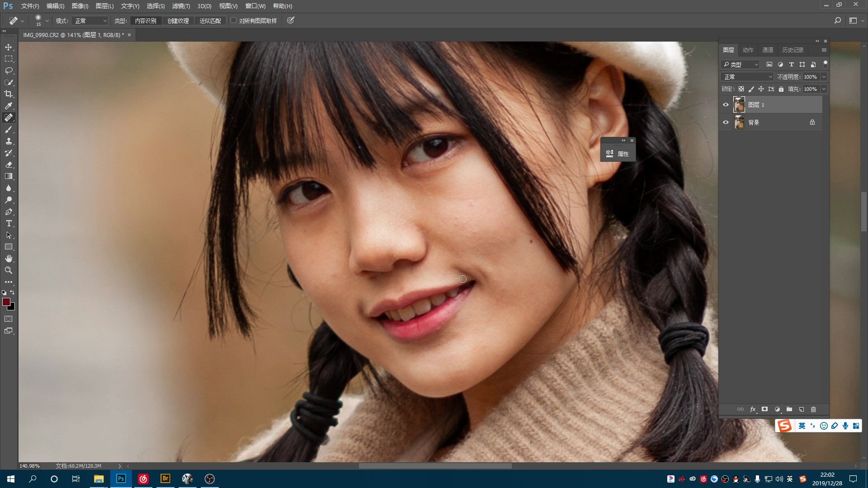Click the foreground color swatch
The height and width of the screenshot is (488, 868).
click(x=6, y=302)
